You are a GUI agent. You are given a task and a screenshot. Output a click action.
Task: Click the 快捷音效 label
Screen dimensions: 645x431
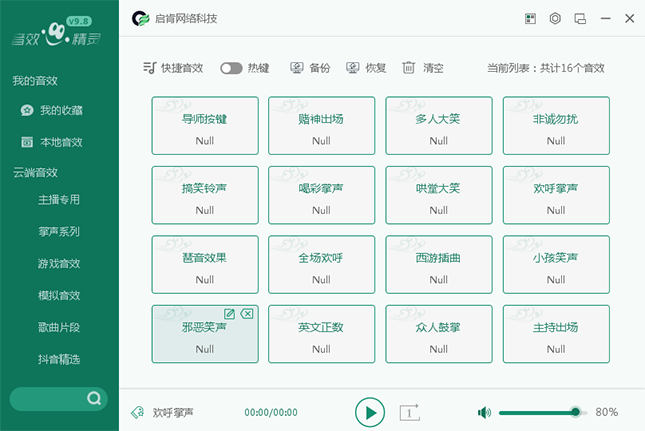[x=182, y=68]
